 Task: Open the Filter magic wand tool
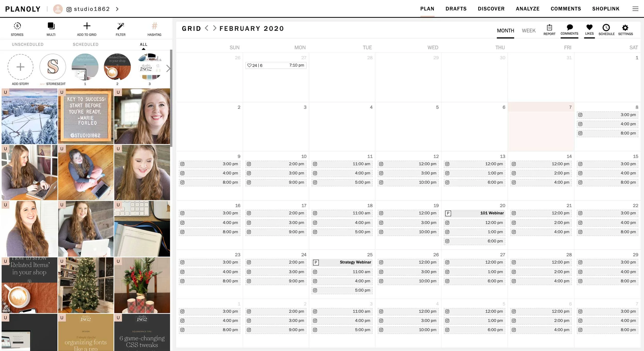coord(121,26)
